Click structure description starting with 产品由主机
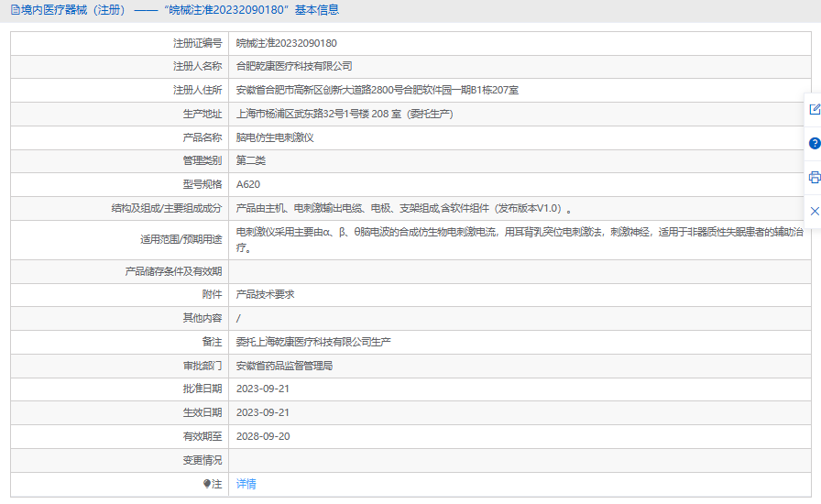The image size is (821, 504). pyautogui.click(x=404, y=209)
